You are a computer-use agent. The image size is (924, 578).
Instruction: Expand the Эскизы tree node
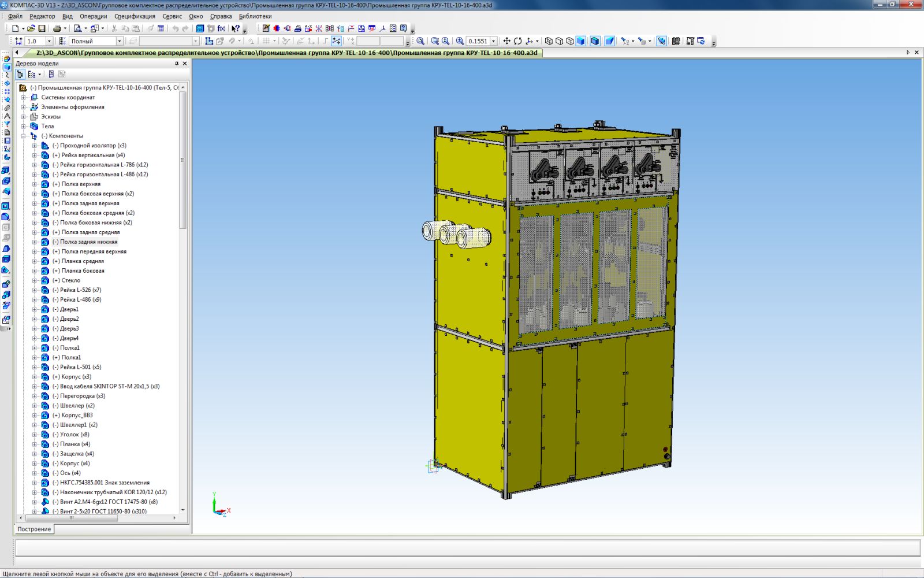[x=24, y=117]
